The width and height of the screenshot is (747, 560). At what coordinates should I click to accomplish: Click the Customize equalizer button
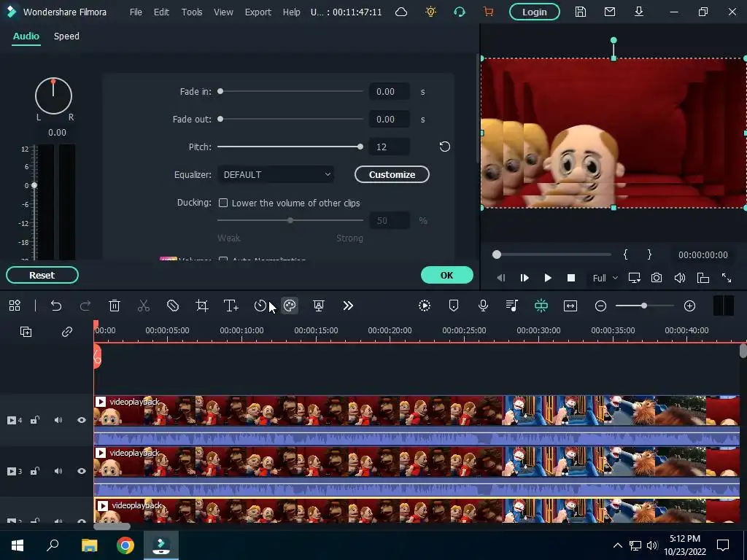click(392, 174)
